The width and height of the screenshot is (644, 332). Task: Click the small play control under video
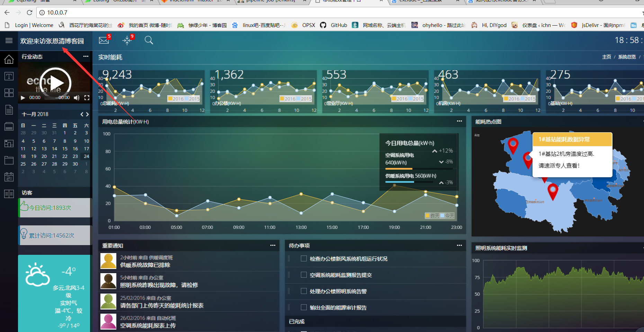pyautogui.click(x=23, y=98)
